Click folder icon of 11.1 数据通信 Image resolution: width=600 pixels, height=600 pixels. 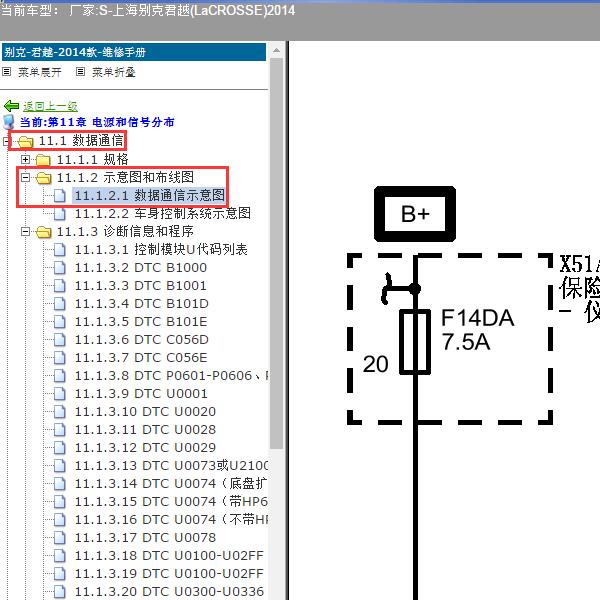point(26,141)
